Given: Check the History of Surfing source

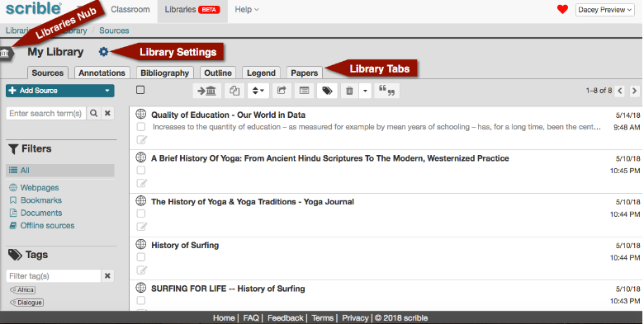Looking at the screenshot, I should 141,256.
